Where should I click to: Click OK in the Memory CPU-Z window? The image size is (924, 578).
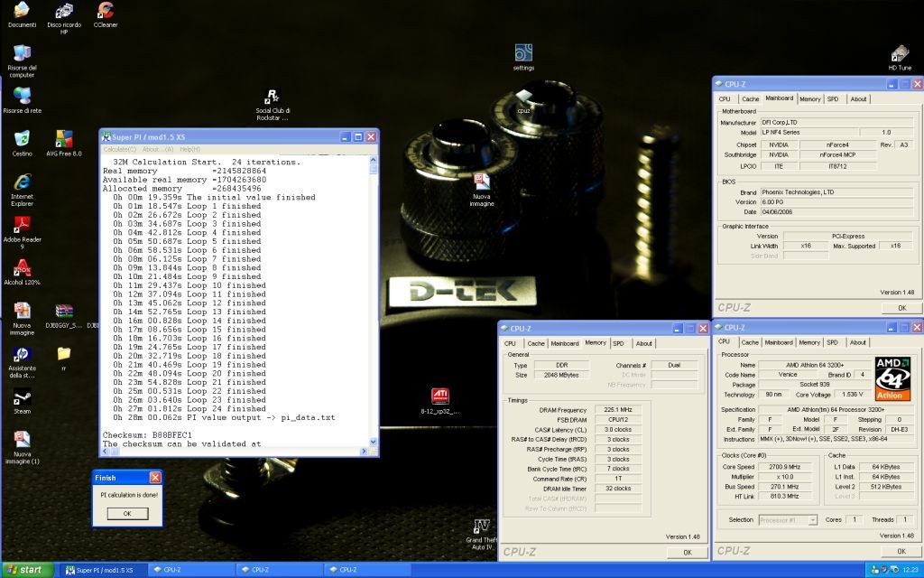pos(687,553)
